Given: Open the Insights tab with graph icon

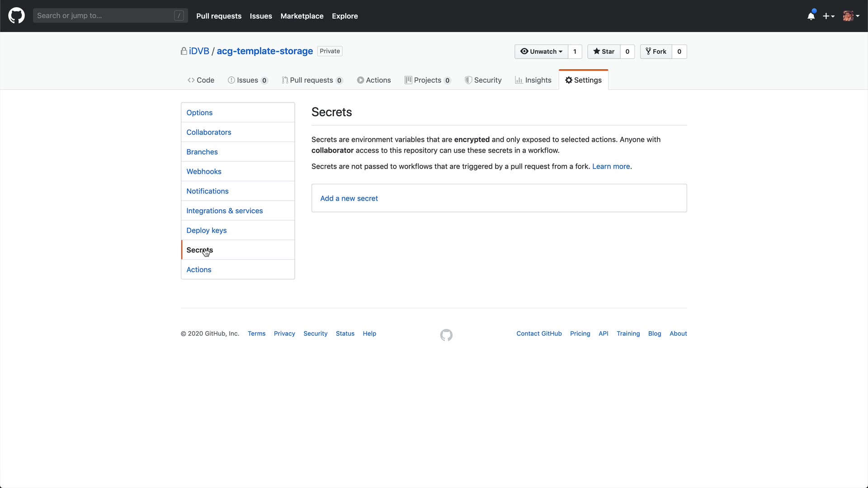Looking at the screenshot, I should pyautogui.click(x=533, y=80).
